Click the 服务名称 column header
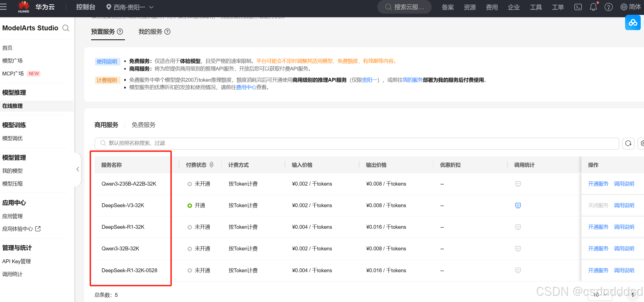 (111, 165)
